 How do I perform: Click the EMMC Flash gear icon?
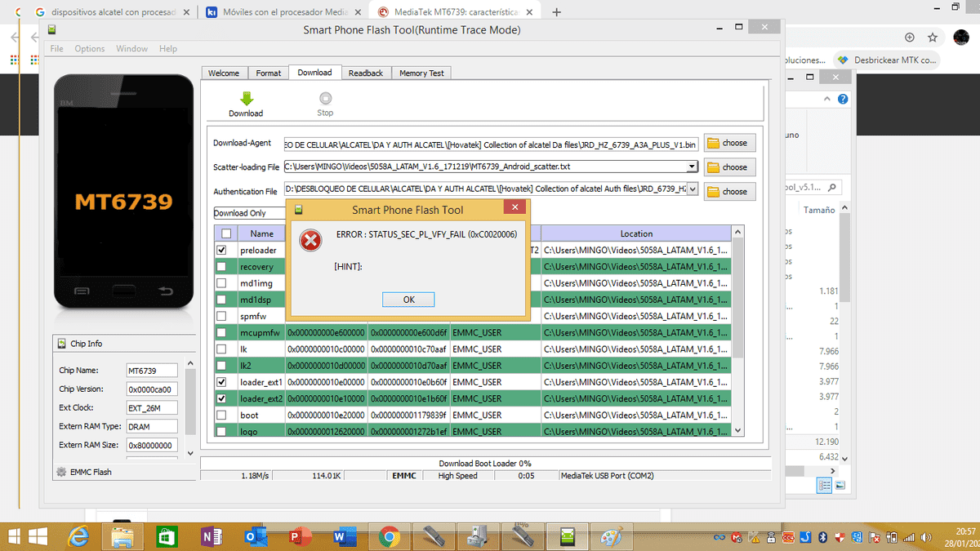pos(60,472)
